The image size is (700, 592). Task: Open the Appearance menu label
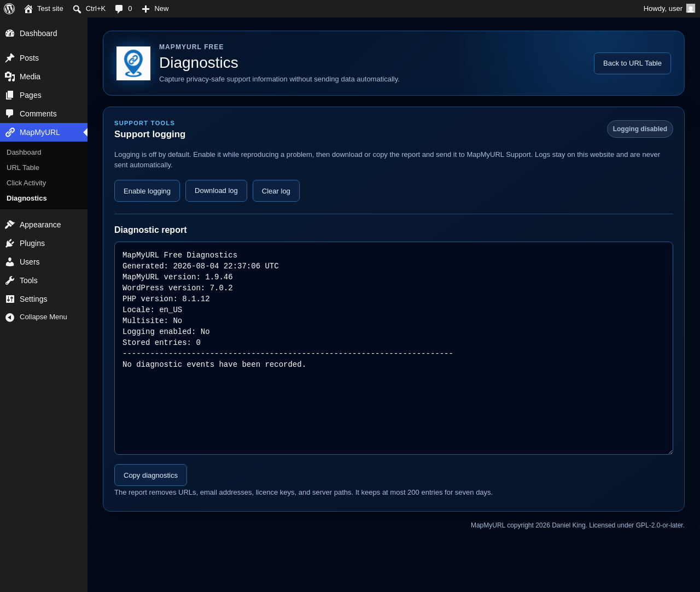pos(40,225)
